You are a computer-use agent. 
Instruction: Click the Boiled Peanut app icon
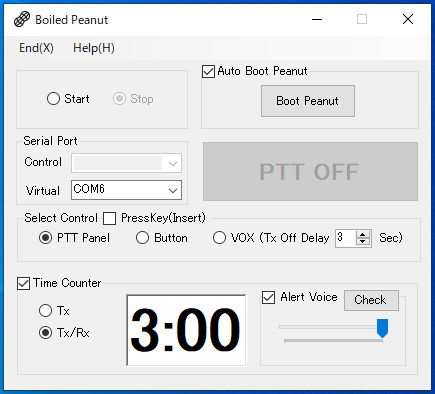click(x=22, y=19)
